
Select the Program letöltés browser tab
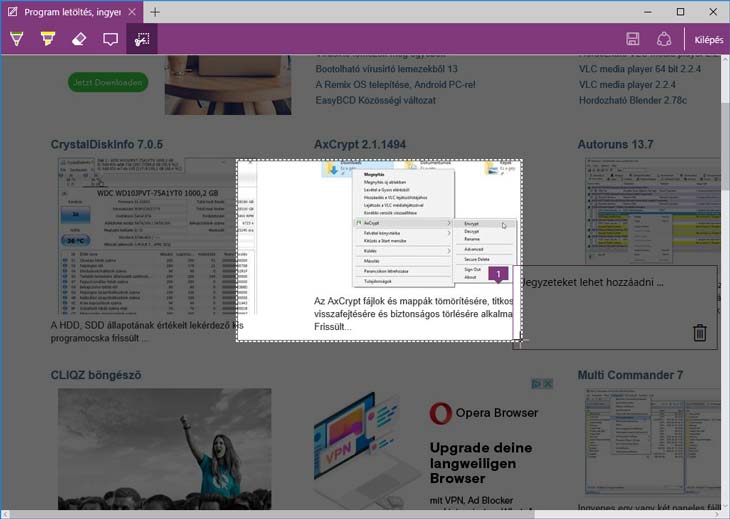tap(65, 12)
